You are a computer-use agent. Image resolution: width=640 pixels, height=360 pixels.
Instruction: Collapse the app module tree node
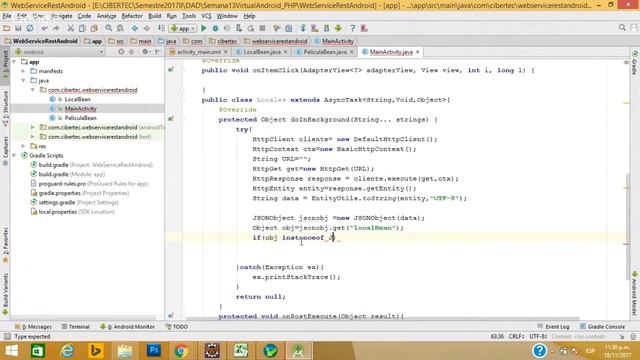(x=15, y=62)
